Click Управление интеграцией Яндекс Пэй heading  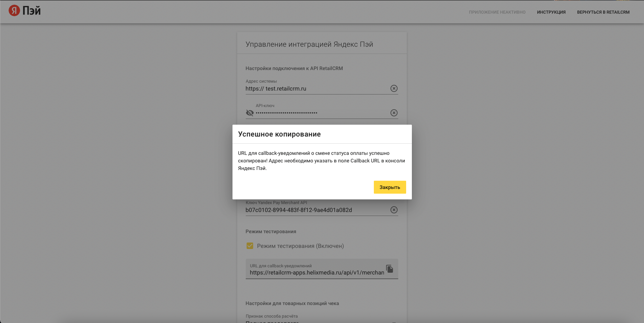click(x=309, y=44)
